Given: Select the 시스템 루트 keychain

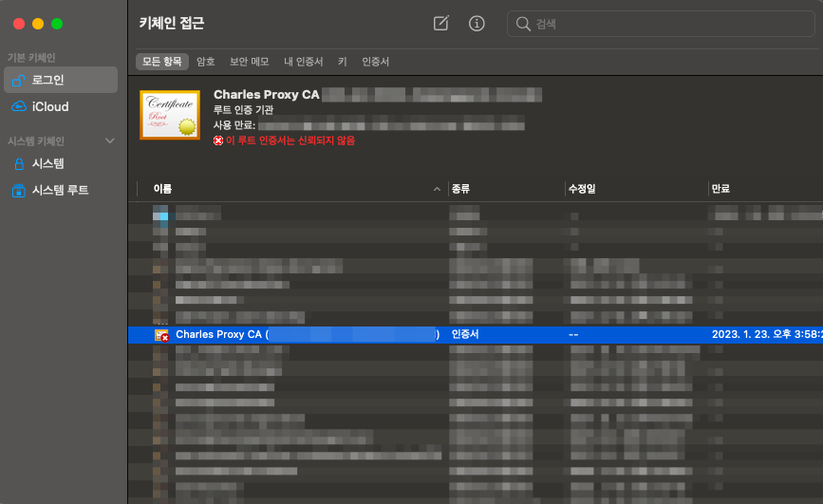Looking at the screenshot, I should (x=61, y=190).
